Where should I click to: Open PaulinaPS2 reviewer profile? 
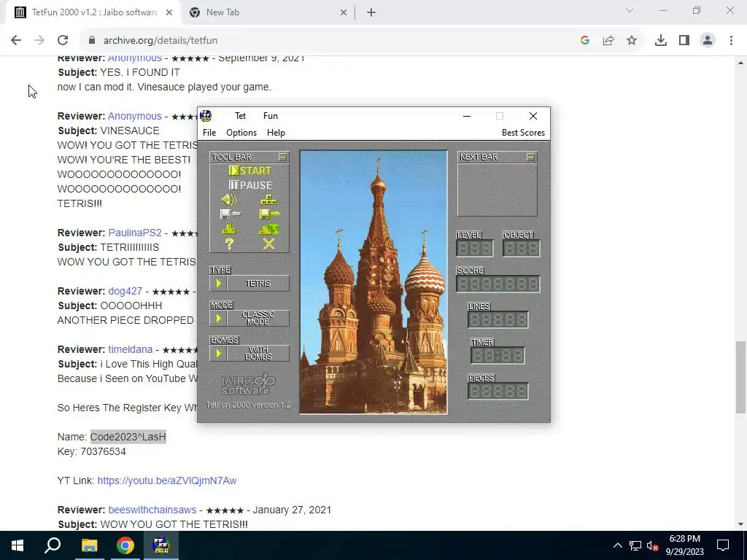coord(135,233)
